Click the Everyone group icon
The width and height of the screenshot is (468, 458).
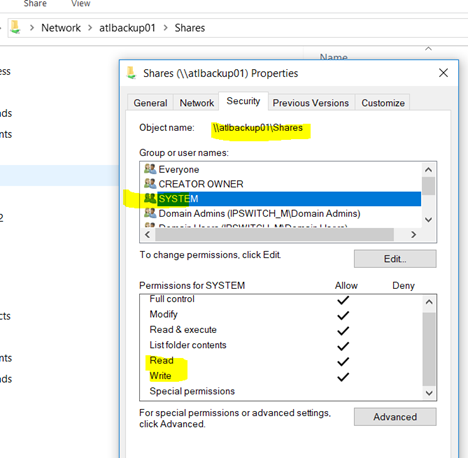pyautogui.click(x=150, y=169)
